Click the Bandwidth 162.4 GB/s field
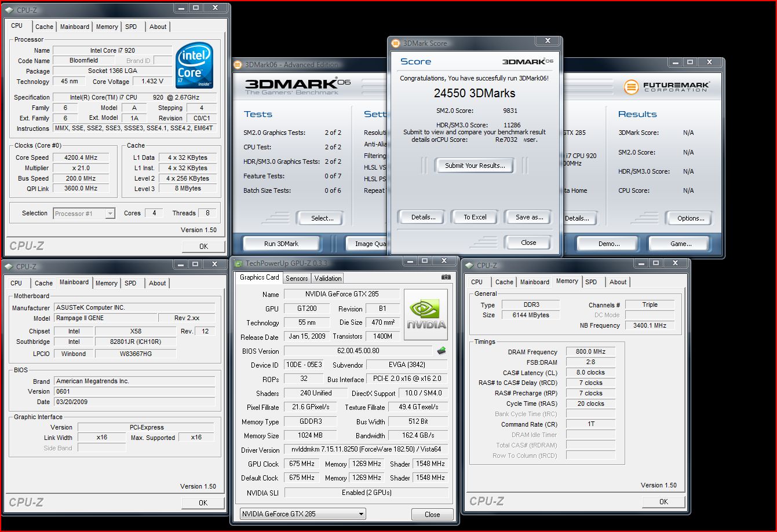 point(419,435)
